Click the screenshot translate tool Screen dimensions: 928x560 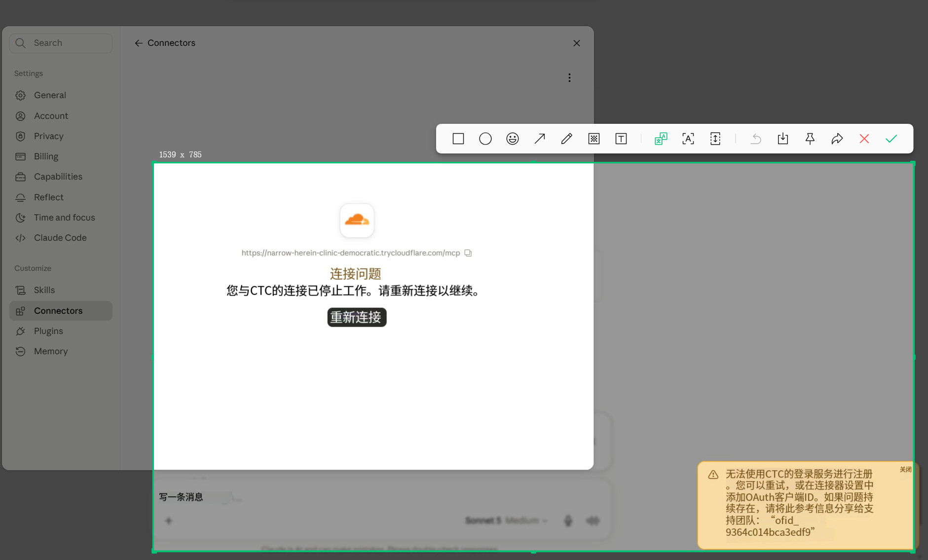(x=661, y=139)
